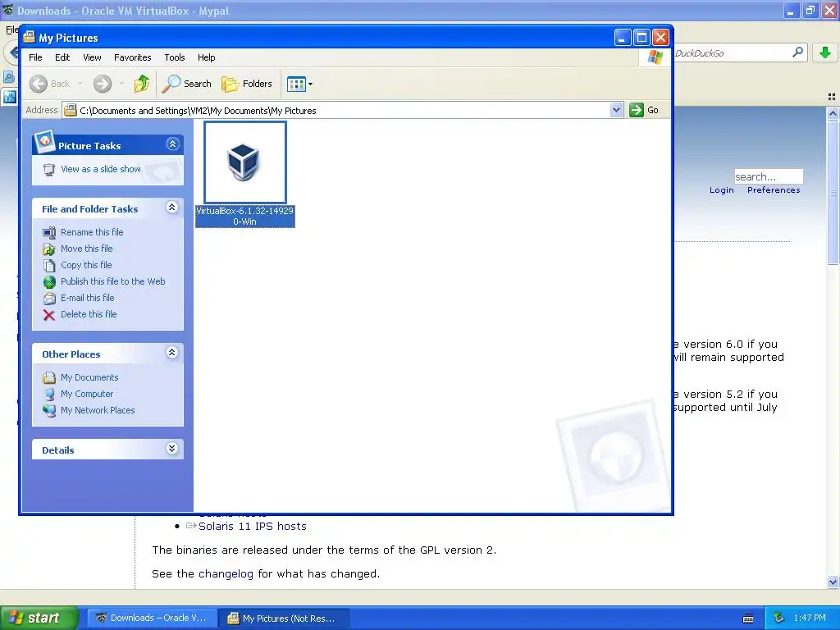Open My Computer in Other Places

[87, 394]
